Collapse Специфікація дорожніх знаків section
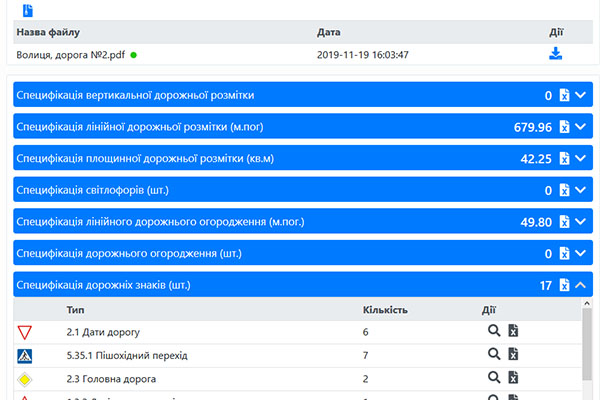Screen dimensions: 600x400 [x=581, y=285]
